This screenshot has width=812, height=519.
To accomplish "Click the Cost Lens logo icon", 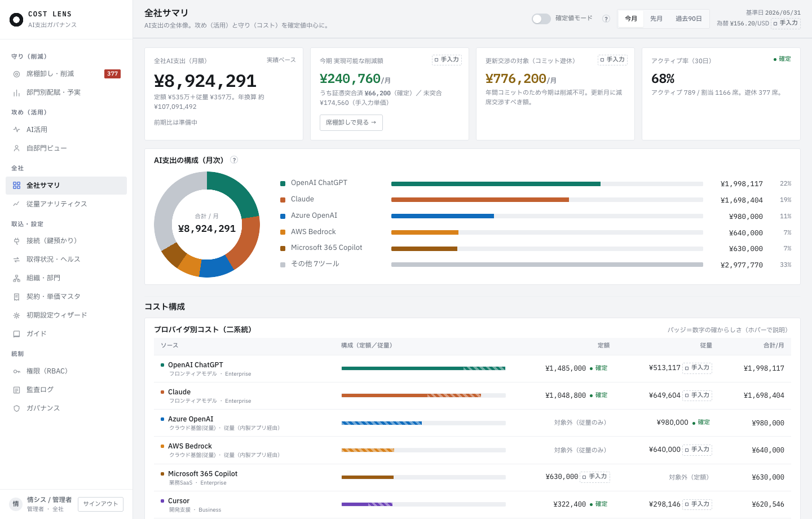I will click(16, 20).
